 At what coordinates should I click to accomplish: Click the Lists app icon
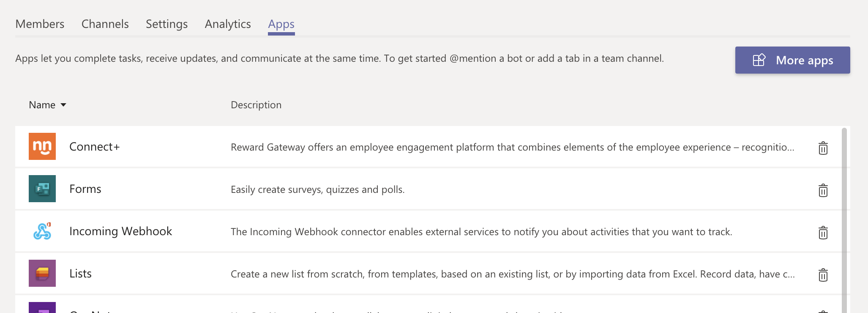[x=42, y=273]
